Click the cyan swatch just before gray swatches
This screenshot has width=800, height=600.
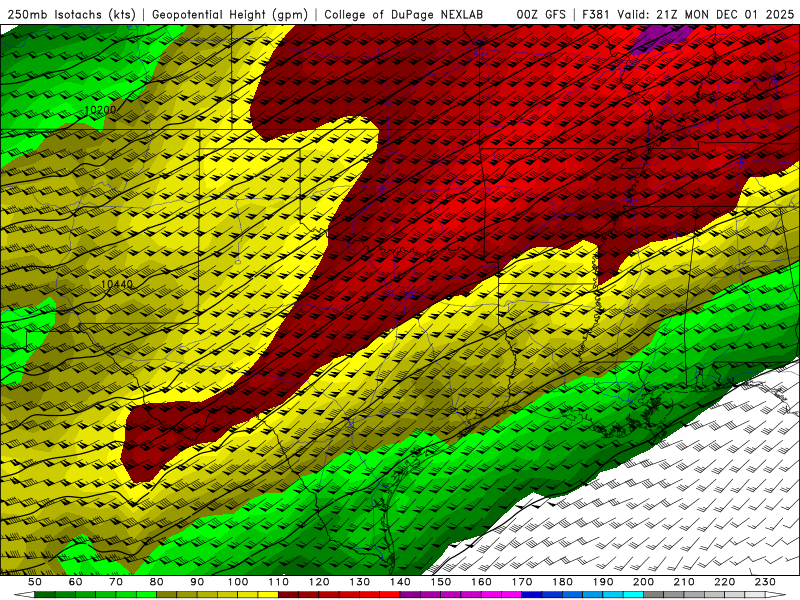click(633, 594)
